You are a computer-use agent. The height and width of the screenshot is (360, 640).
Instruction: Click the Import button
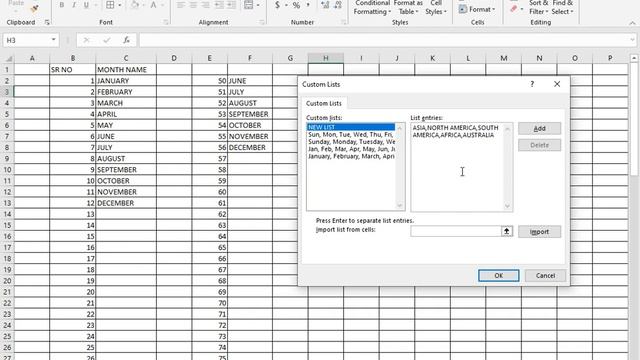click(539, 232)
